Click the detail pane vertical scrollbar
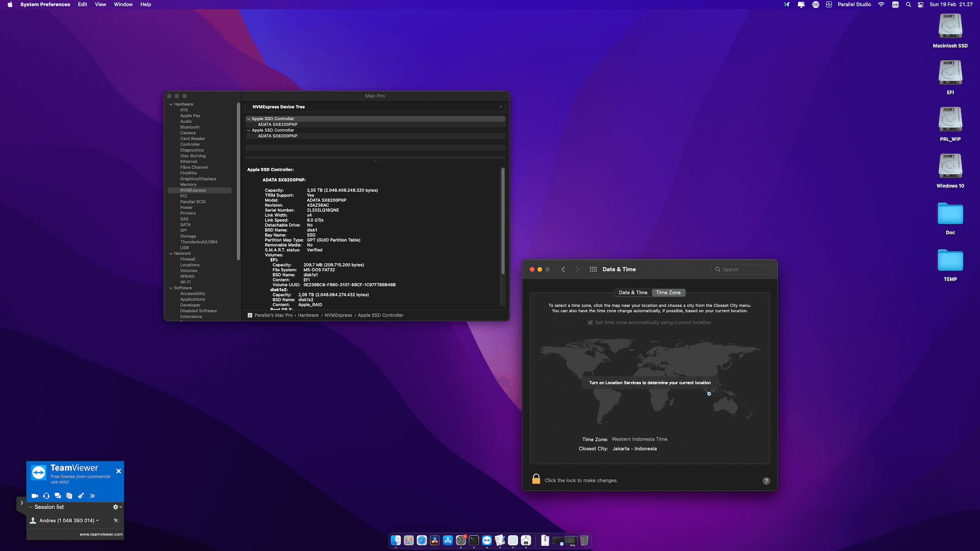This screenshot has height=551, width=980. tap(503, 220)
